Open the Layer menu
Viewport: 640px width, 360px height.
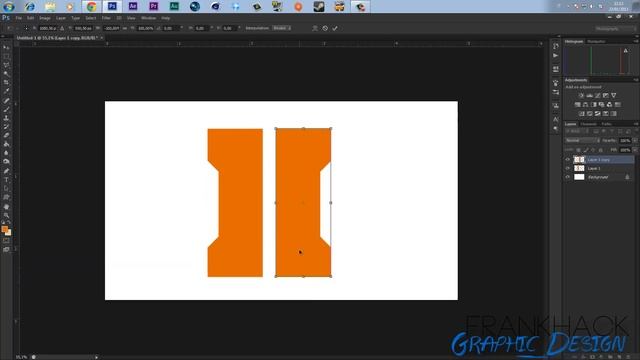(61, 18)
